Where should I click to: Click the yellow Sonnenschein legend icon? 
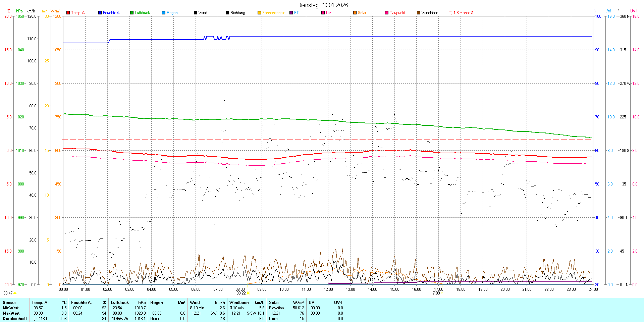(259, 13)
